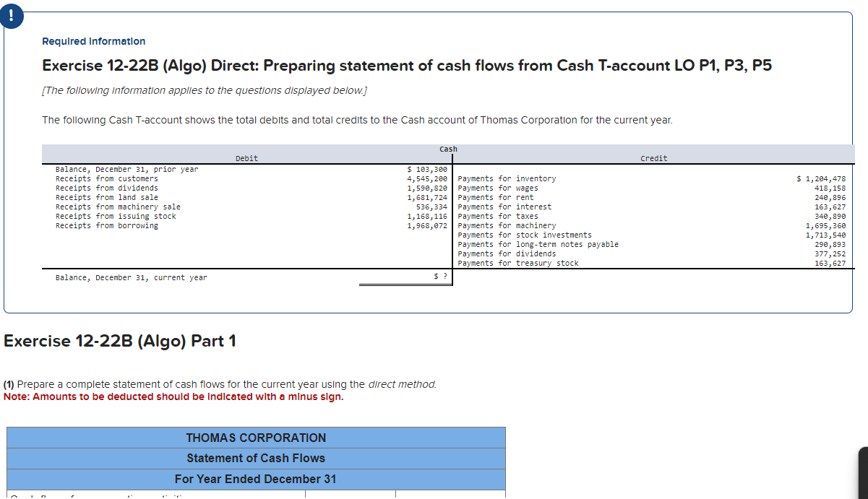Click the Statement of Cash Flows header row
868x499 pixels.
click(x=255, y=458)
